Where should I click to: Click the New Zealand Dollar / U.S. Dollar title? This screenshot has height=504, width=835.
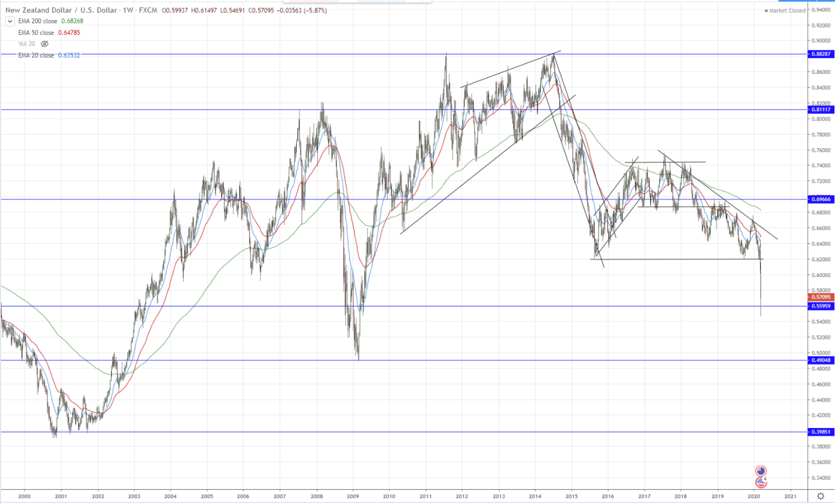[61, 10]
